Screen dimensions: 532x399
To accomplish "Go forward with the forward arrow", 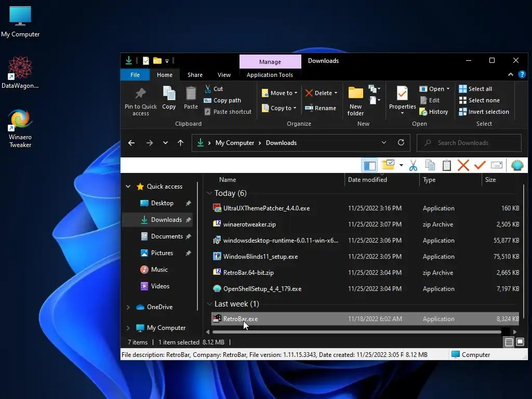I will (150, 143).
